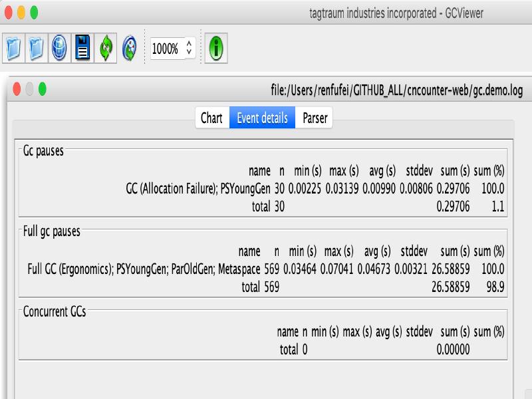The height and width of the screenshot is (399, 532).
Task: Click the second folder icon beside the globe
Action: [36, 49]
